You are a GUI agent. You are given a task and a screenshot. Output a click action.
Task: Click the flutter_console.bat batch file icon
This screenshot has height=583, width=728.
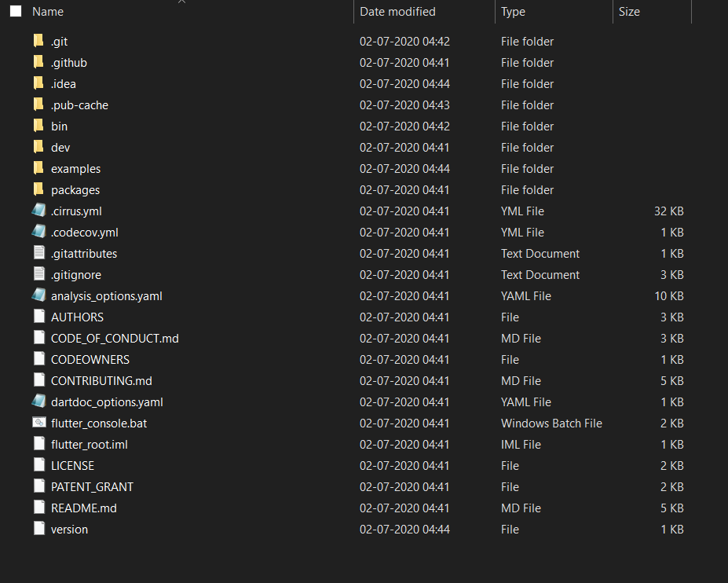(39, 423)
